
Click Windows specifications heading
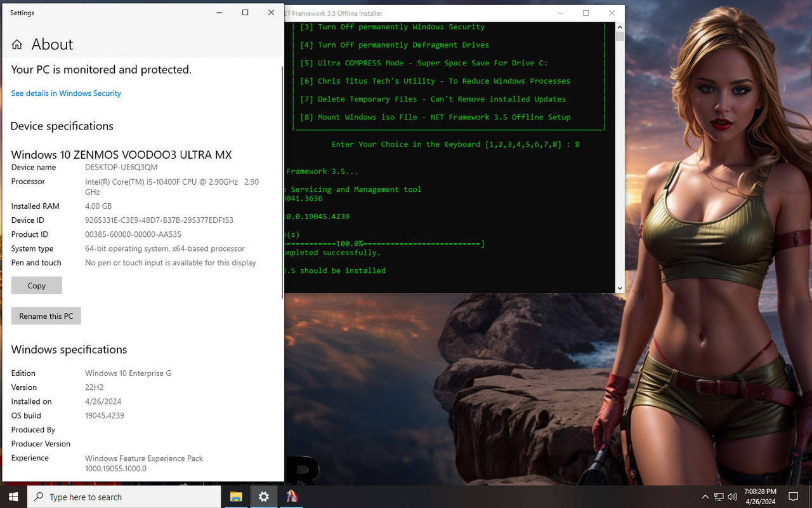(x=69, y=349)
